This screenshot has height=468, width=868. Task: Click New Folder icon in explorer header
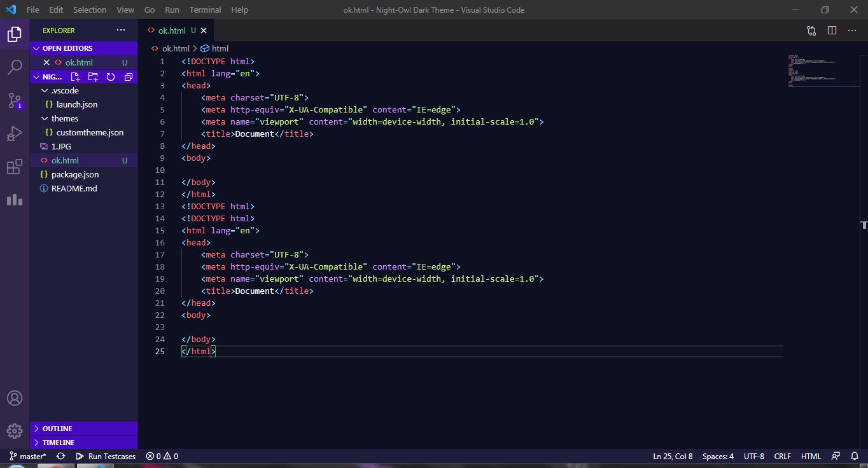[93, 77]
